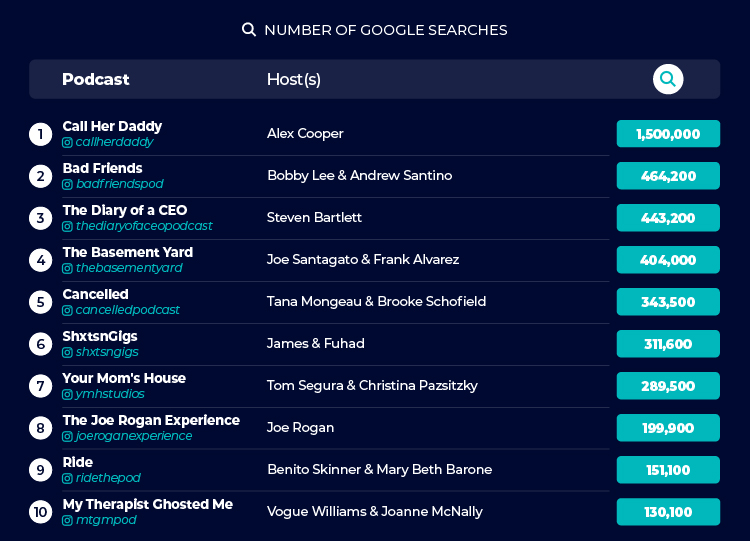Click Instagram icon next to badfriendspod
Image resolution: width=750 pixels, height=541 pixels.
(67, 185)
